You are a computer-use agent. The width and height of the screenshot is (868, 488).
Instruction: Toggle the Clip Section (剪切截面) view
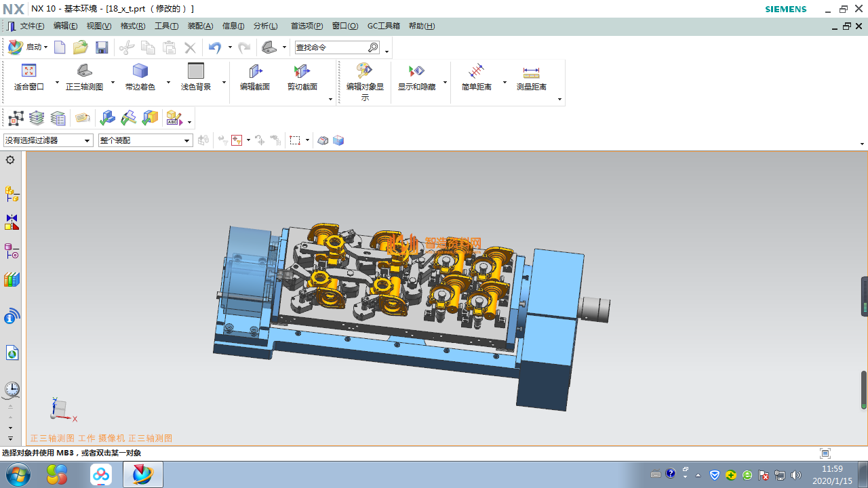[x=302, y=71]
